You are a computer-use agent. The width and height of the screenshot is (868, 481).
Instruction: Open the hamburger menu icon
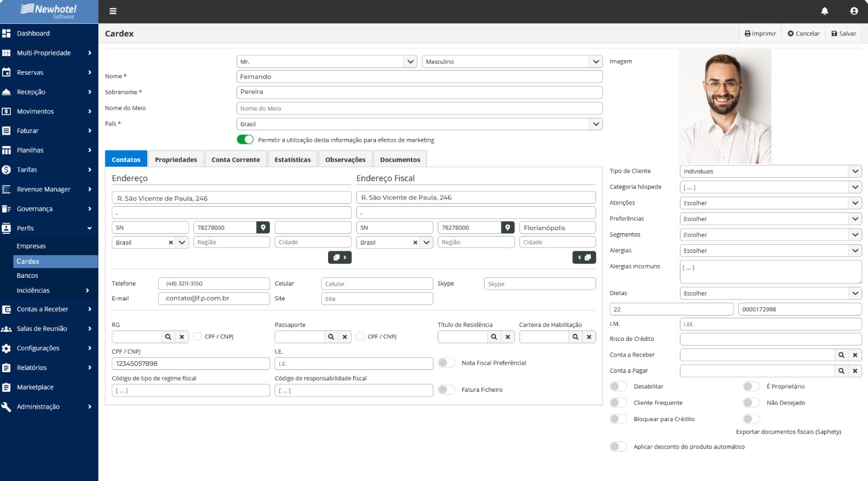click(113, 11)
